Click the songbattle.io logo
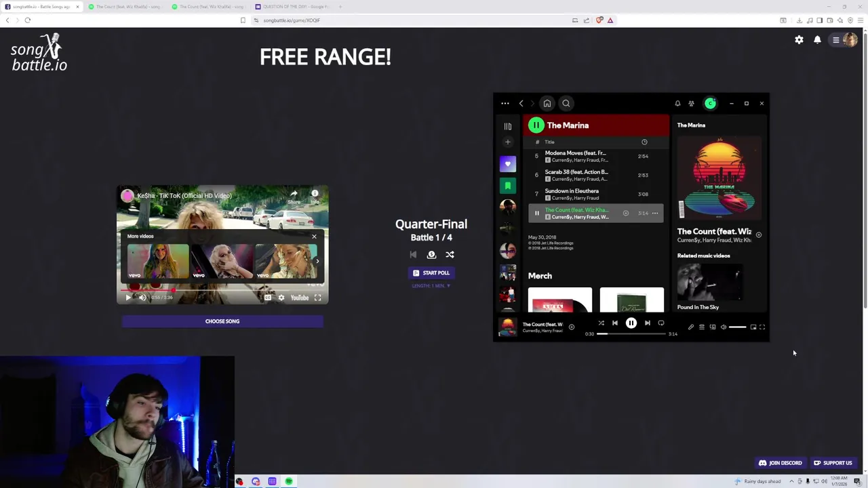 (39, 53)
